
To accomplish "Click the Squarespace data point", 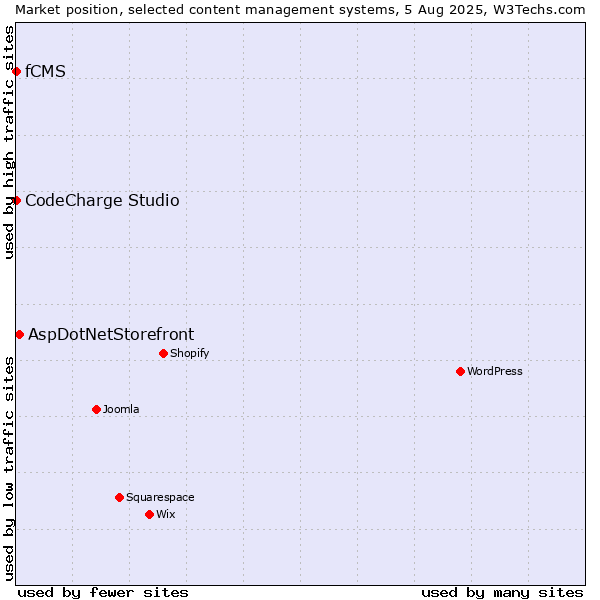I will click(x=119, y=497).
